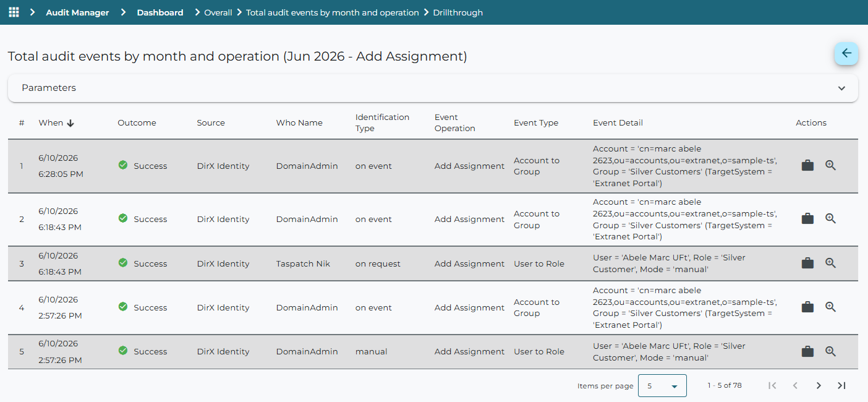
Task: Click '1 - 5 of 78' pagination range
Action: (x=725, y=385)
